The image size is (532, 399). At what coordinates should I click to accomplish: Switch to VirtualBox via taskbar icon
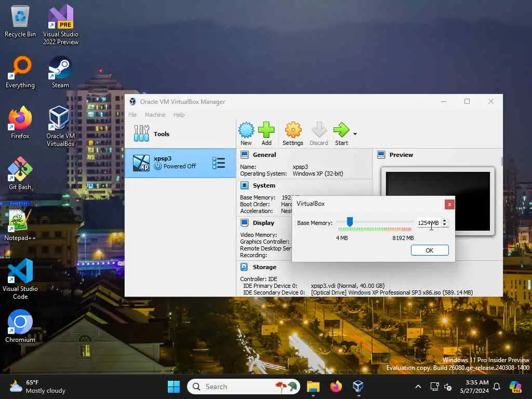coord(358,387)
